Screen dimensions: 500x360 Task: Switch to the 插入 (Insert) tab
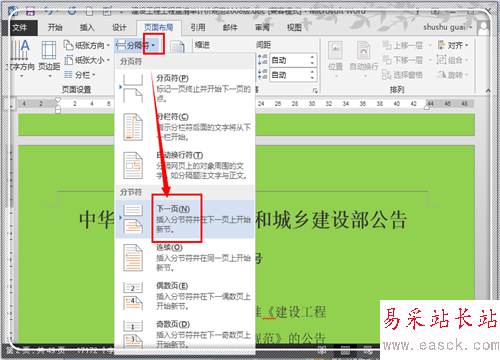pos(87,28)
